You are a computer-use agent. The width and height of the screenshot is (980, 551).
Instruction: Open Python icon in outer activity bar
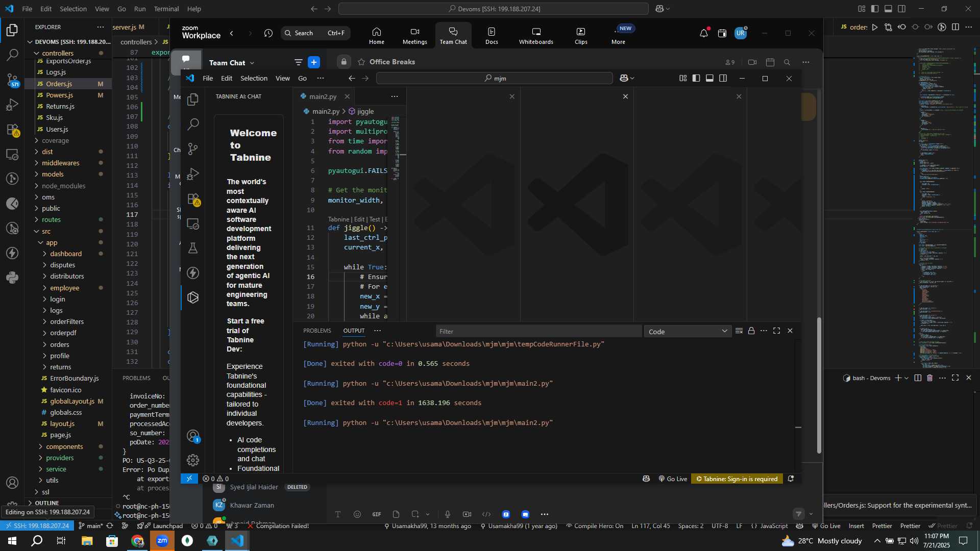tap(12, 278)
